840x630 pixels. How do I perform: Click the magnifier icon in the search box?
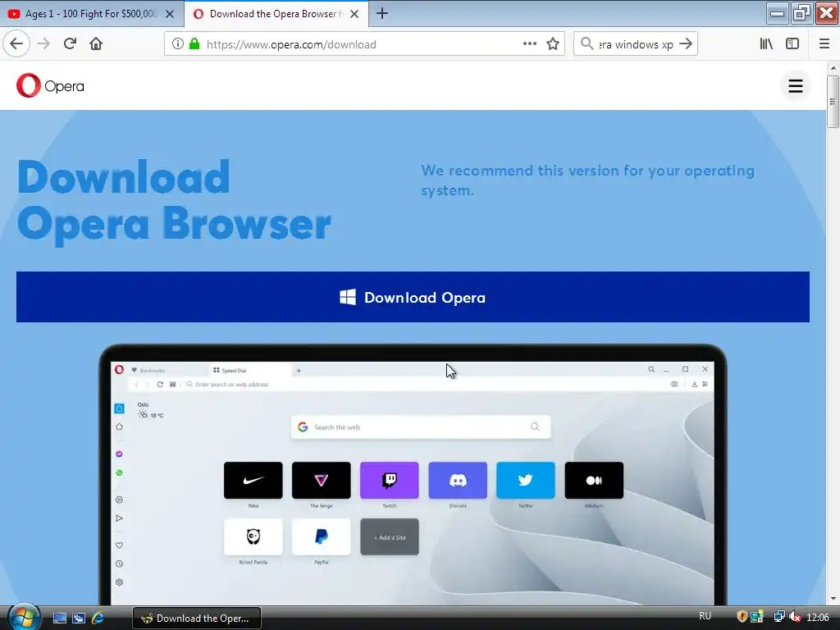click(587, 44)
